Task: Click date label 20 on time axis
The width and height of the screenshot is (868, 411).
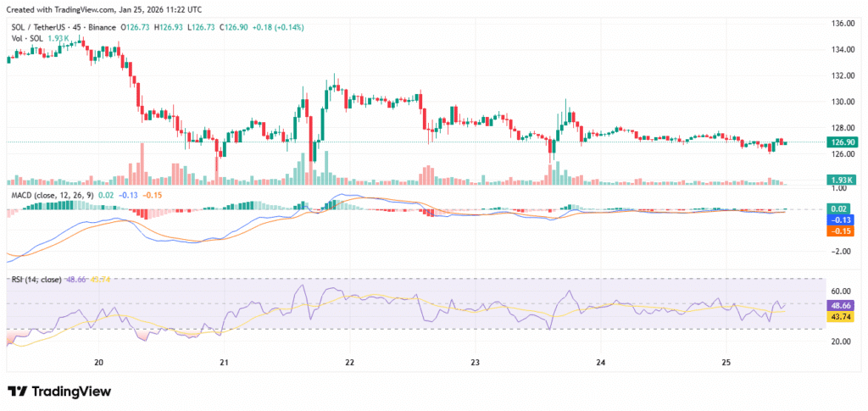Action: point(98,361)
